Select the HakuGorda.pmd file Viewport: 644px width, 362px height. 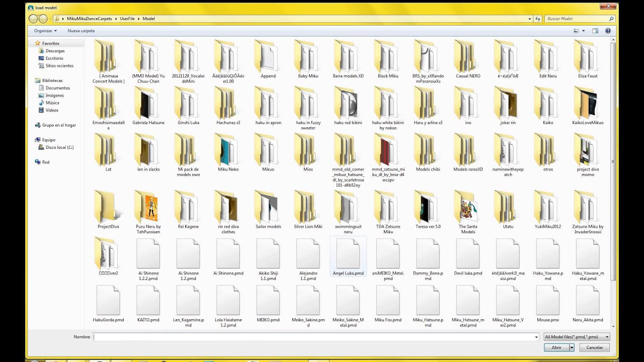[x=108, y=304]
